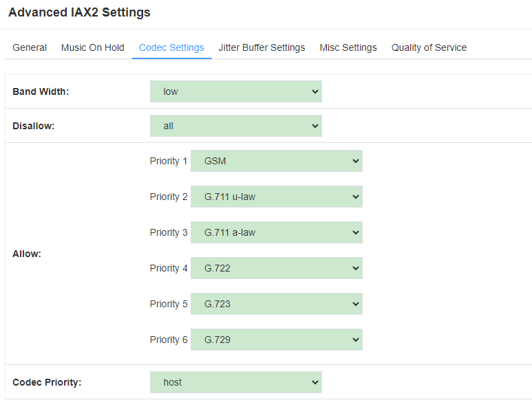Expand Priority 3 dropdown showing G.711 a-law
Viewport: 532px width, 409px height.
(277, 232)
